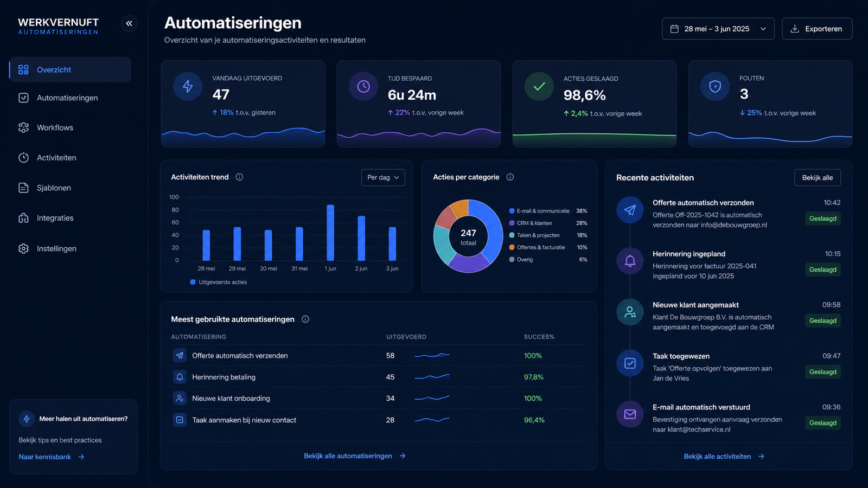This screenshot has width=868, height=488.
Task: Click the lightning icon in the kennisbank tip card
Action: pyautogui.click(x=27, y=419)
